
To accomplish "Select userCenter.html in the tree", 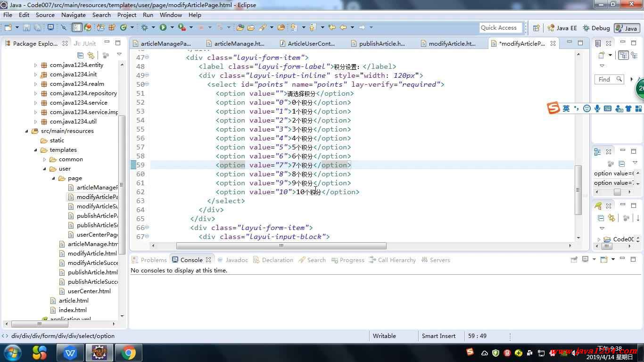I will tap(89, 291).
